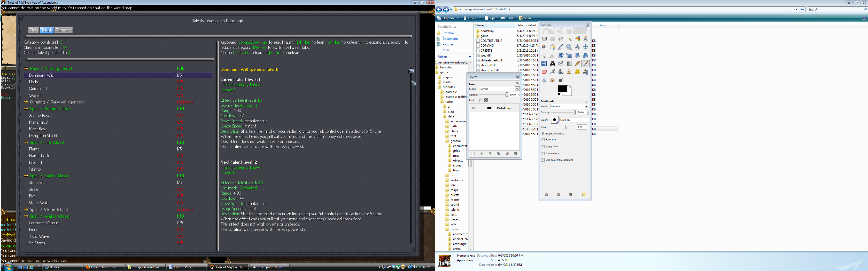Anchor the floating layer in Layers dialog
The height and width of the screenshot is (271, 868).
point(507,154)
